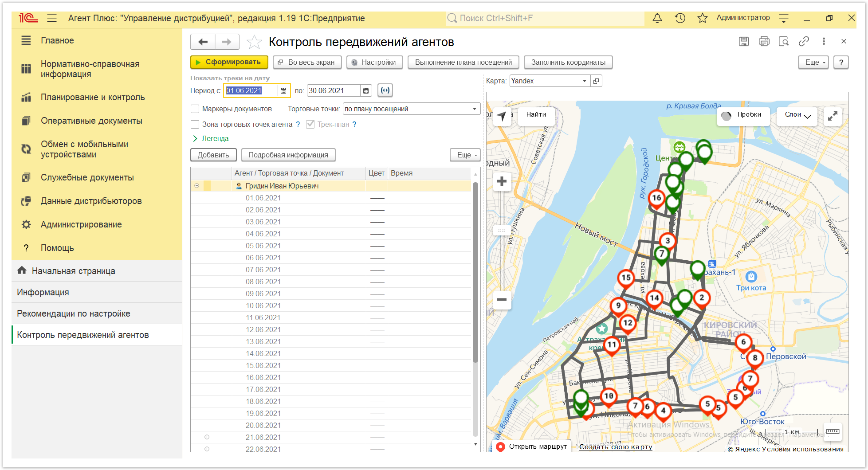Open notifications bell icon
868x470 pixels.
click(x=657, y=18)
